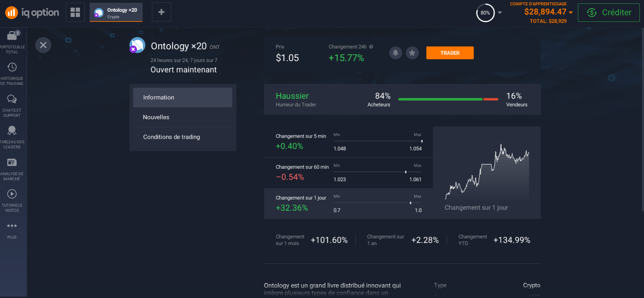Select the Changement sur 60 min row
644x298 pixels.
point(348,173)
